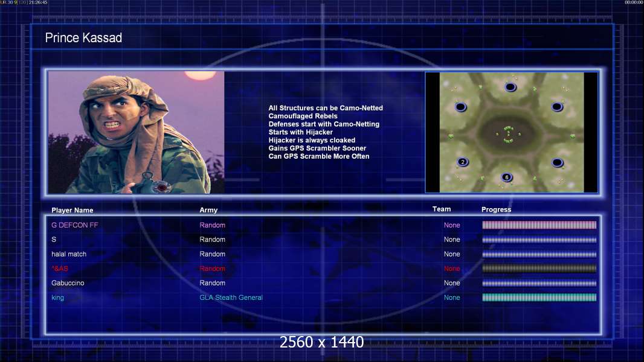Select the empty top-center start position marker
Screen dimensions: 644x362
(510, 87)
